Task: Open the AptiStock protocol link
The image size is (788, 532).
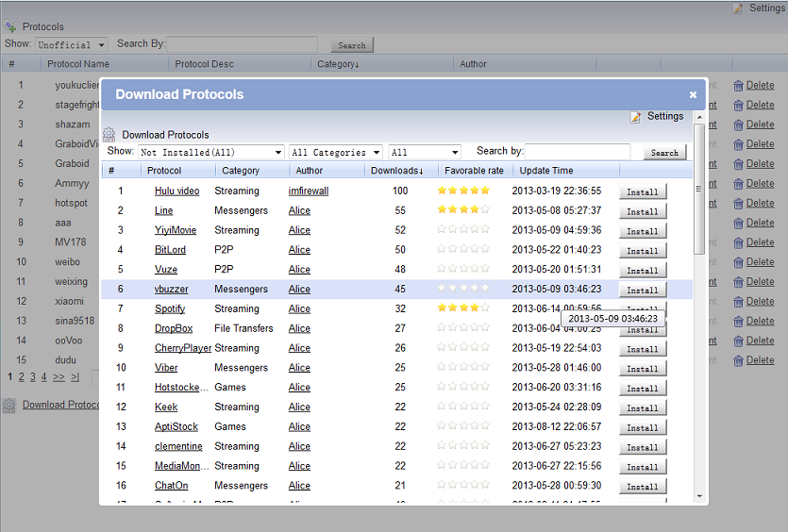Action: (x=176, y=426)
